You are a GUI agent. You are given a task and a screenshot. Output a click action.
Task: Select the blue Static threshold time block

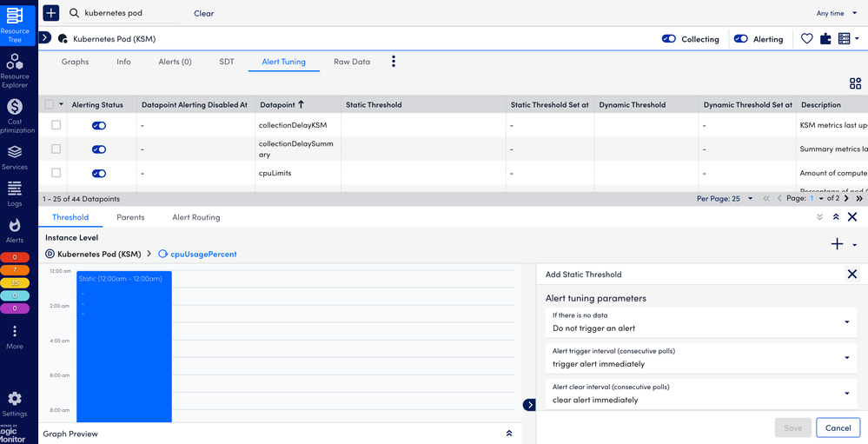(x=124, y=347)
